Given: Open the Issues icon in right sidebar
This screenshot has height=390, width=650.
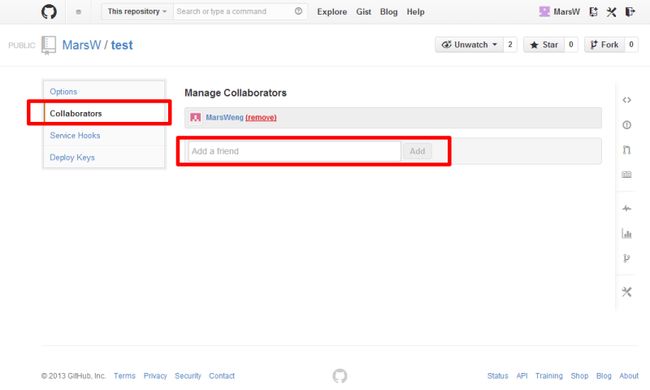Looking at the screenshot, I should pyautogui.click(x=626, y=125).
